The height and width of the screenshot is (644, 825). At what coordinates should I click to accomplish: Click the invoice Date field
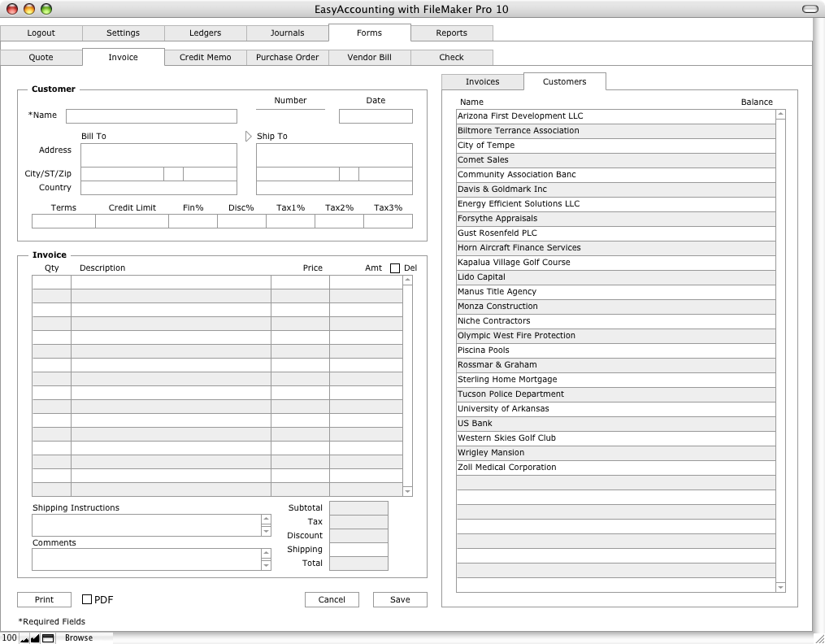[x=376, y=116]
